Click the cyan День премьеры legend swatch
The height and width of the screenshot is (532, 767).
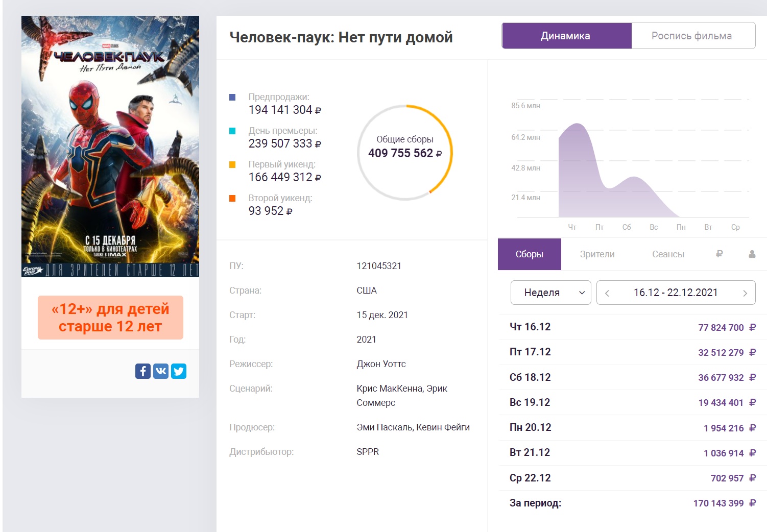[x=232, y=131]
